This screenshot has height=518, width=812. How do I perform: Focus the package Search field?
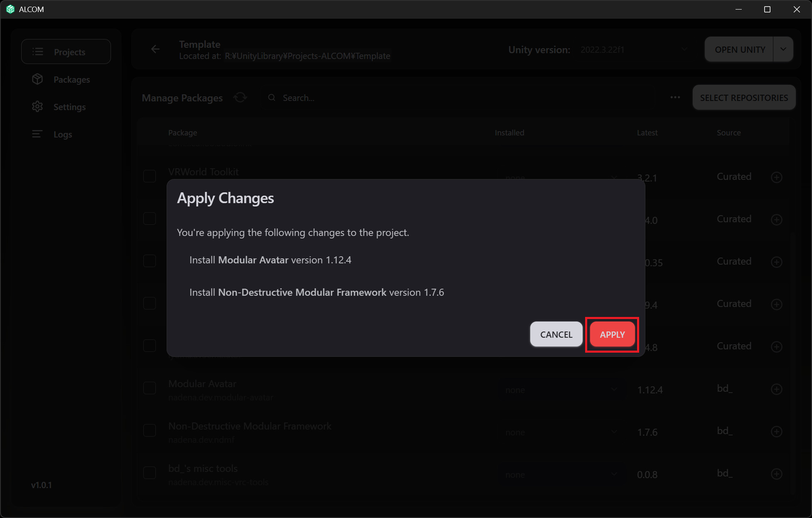pos(459,98)
